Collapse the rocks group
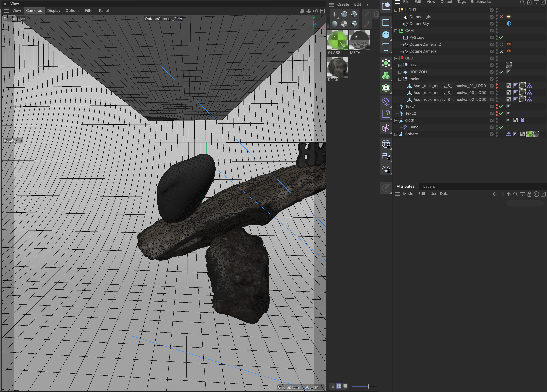This screenshot has width=547, height=392. pyautogui.click(x=400, y=79)
